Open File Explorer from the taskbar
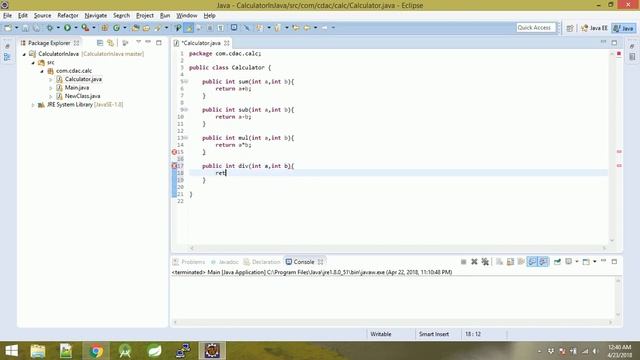 coord(38,351)
